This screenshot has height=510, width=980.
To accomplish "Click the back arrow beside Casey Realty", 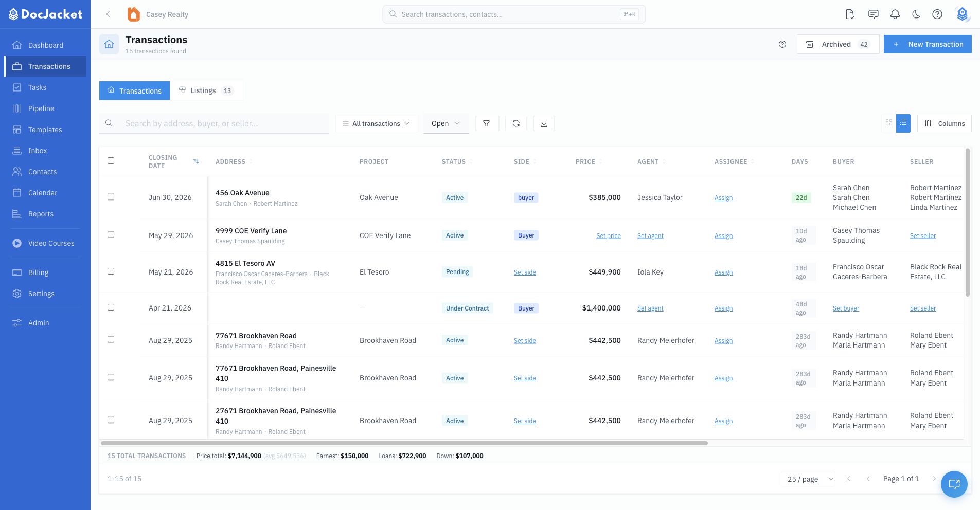I will coord(108,14).
